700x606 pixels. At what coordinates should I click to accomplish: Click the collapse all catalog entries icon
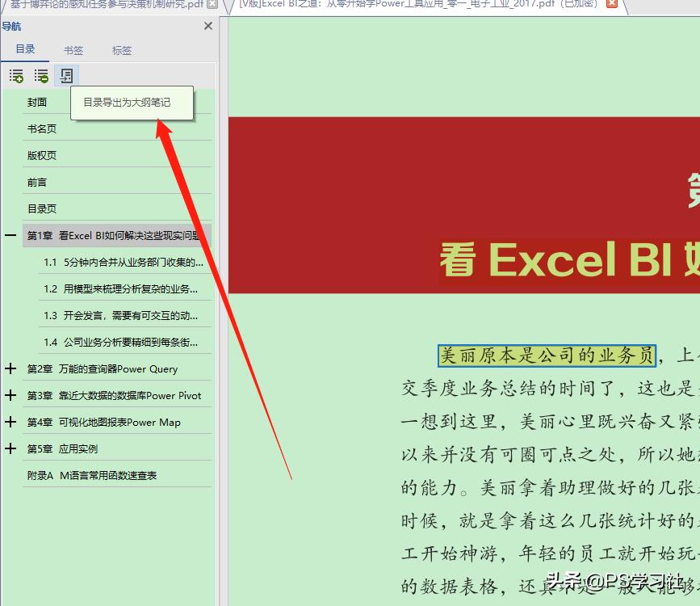coord(41,75)
